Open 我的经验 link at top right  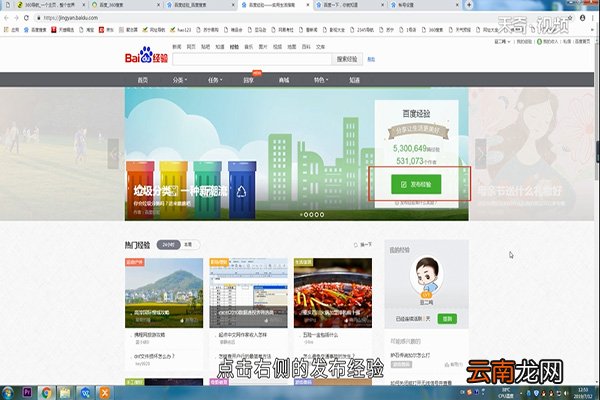pos(524,41)
